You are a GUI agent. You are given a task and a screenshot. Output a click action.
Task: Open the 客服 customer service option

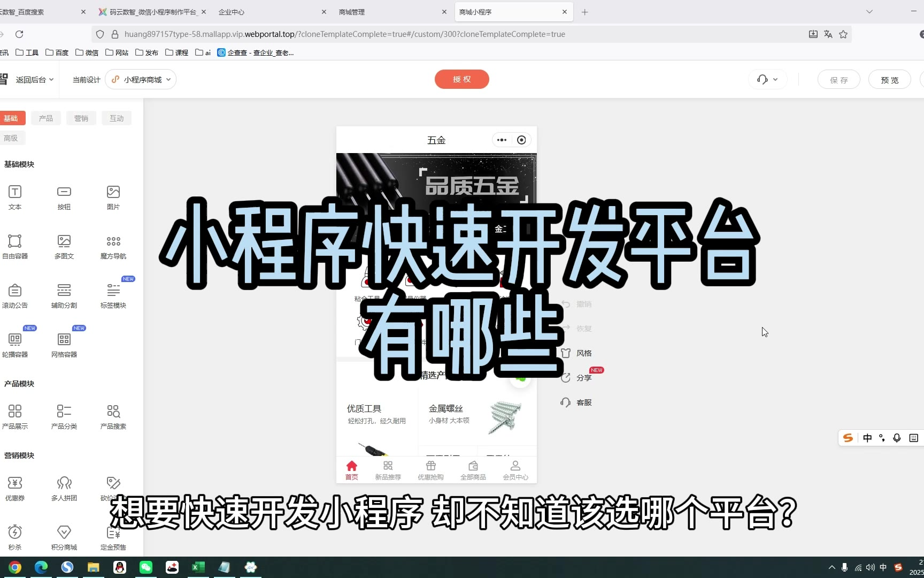tap(576, 402)
